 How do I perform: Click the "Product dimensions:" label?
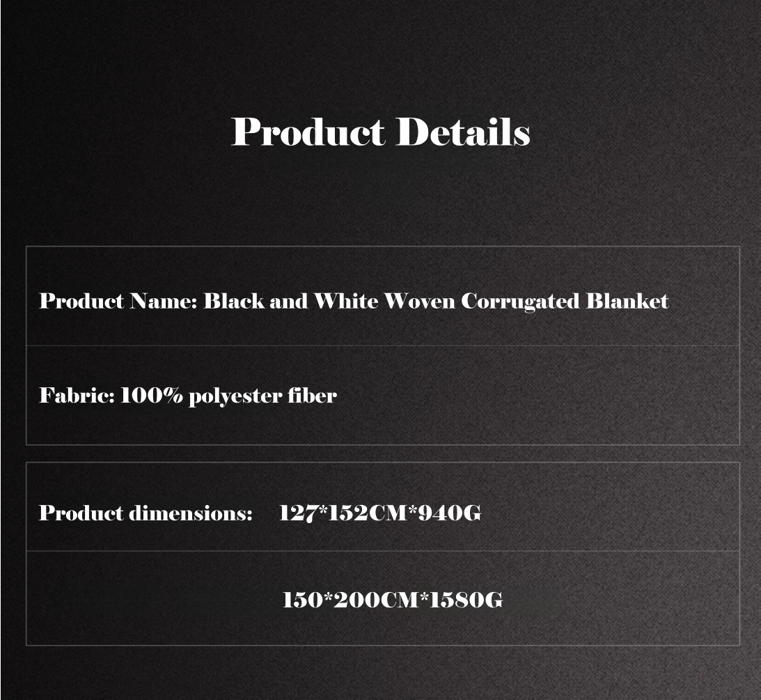pyautogui.click(x=146, y=513)
